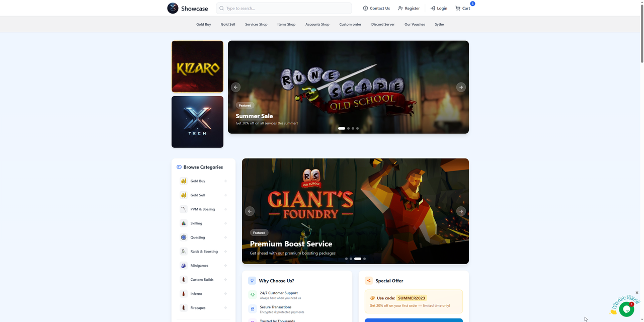Click the Login arrow icon

click(433, 8)
